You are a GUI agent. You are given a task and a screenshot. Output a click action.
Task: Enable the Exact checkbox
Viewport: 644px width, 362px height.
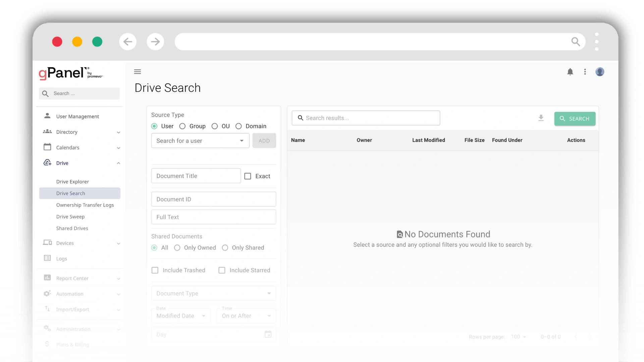click(x=248, y=176)
